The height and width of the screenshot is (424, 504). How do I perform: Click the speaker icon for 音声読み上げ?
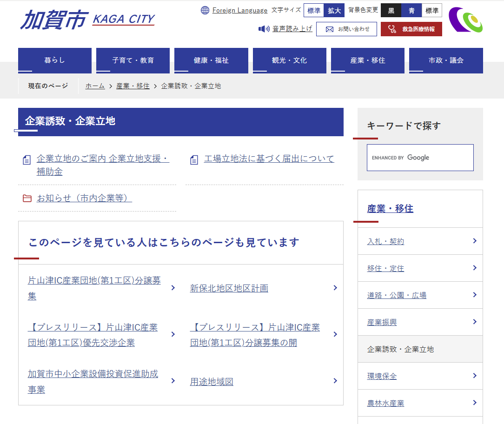pos(264,29)
